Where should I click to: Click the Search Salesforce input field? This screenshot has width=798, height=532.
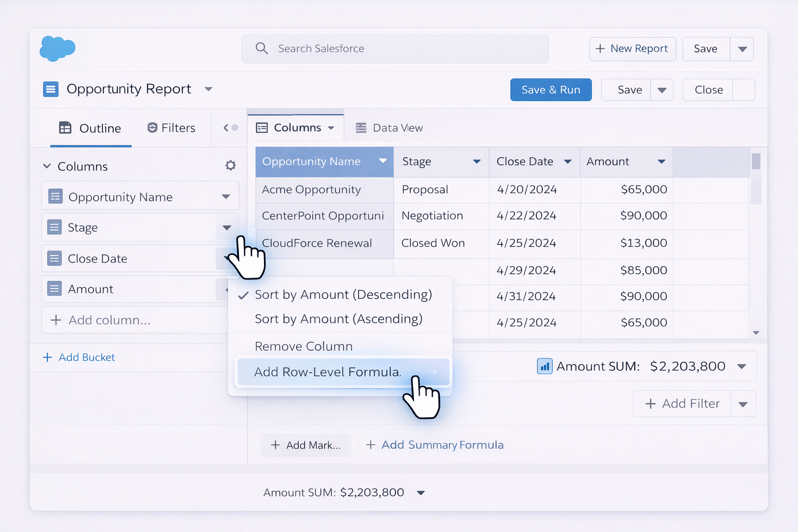395,49
